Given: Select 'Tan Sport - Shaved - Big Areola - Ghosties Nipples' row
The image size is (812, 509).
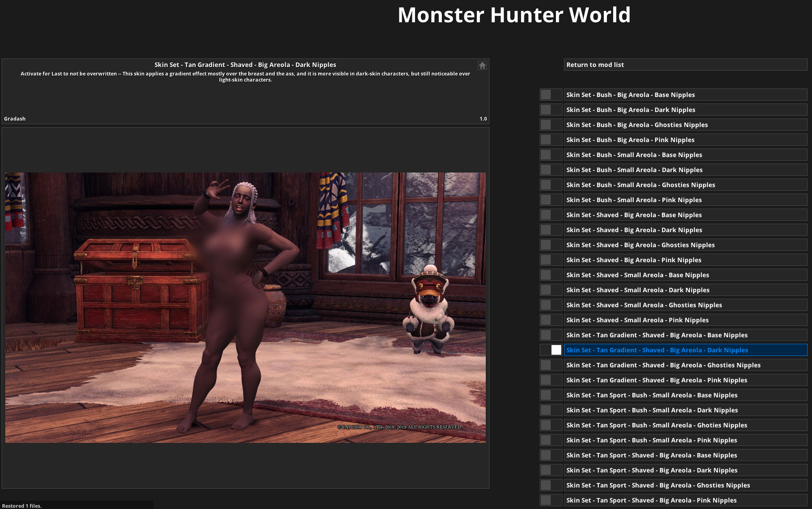Looking at the screenshot, I should click(685, 485).
